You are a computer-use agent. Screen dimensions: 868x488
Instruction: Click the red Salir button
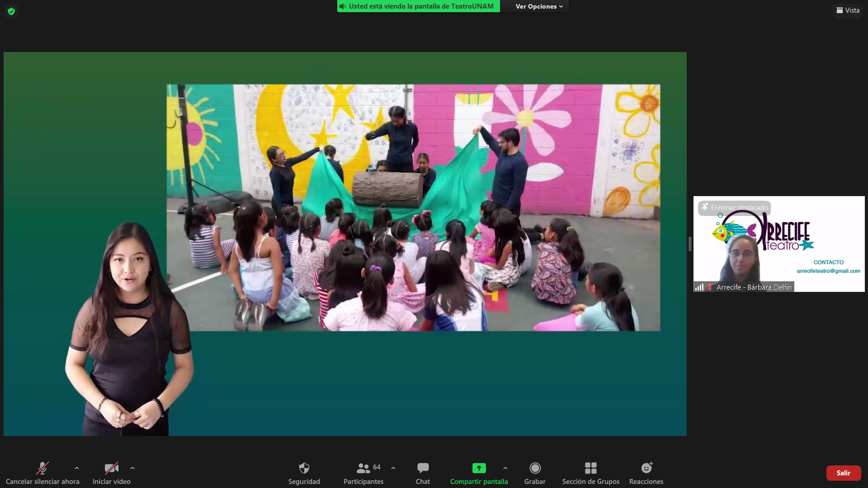pos(843,473)
